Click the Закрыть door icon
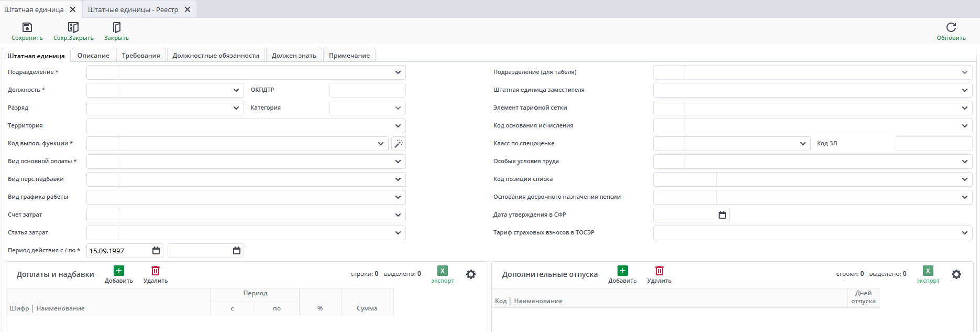Viewport: 980px width, 332px height. click(116, 27)
